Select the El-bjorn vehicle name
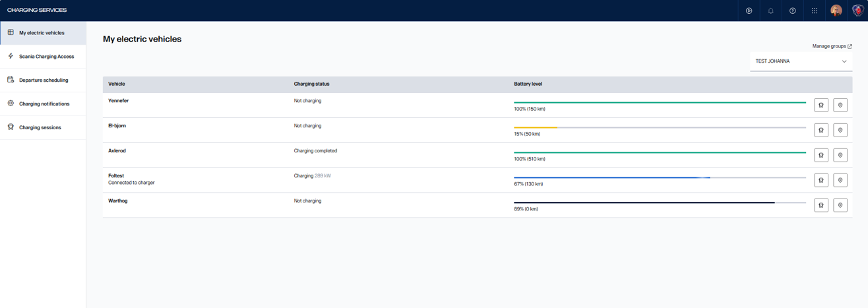Screen dimensions: 868x308 pyautogui.click(x=117, y=126)
